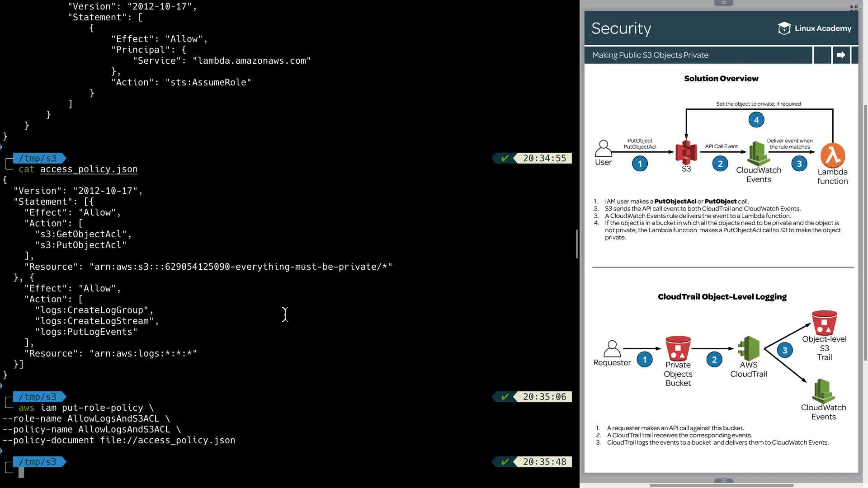Click the Private Objects Bucket icon
Image resolution: width=868 pixels, height=488 pixels.
coord(678,348)
